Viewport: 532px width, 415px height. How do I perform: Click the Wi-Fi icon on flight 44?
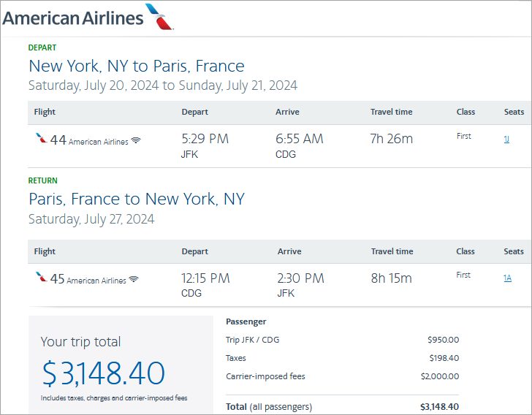(x=136, y=141)
